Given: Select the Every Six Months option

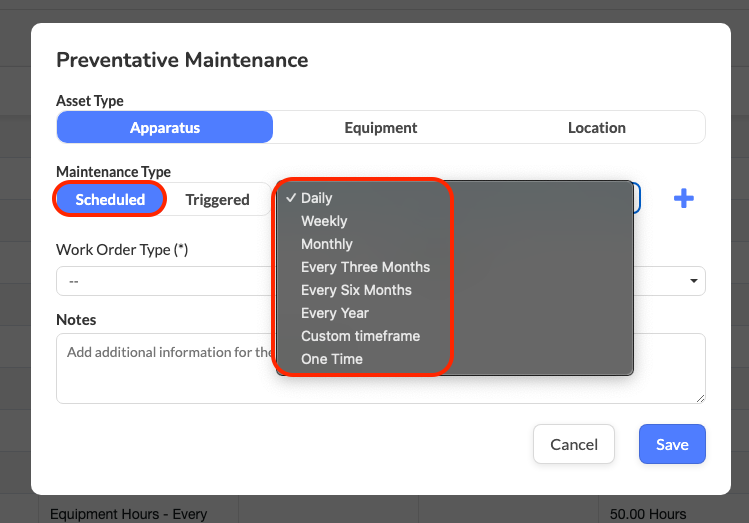Looking at the screenshot, I should (356, 290).
